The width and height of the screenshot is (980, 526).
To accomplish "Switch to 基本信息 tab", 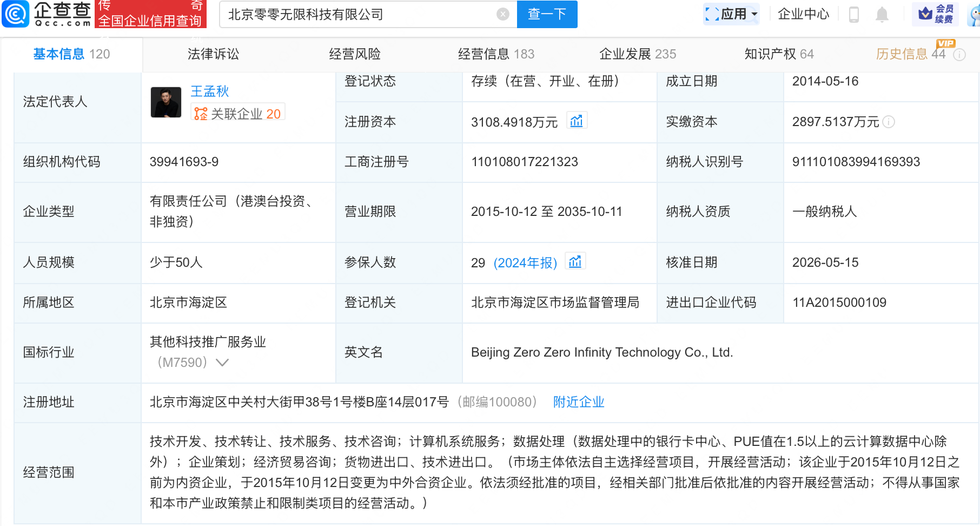I will 71,54.
